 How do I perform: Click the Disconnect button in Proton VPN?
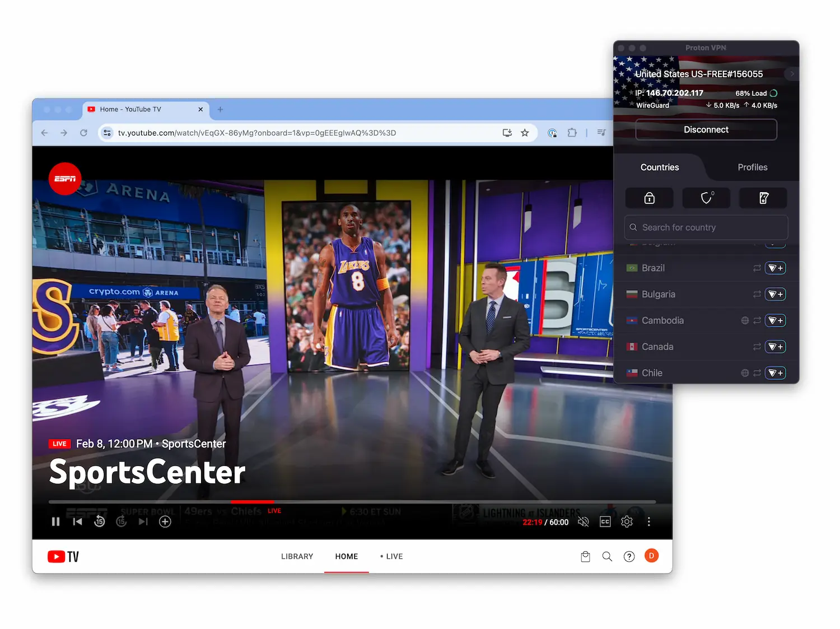click(706, 129)
